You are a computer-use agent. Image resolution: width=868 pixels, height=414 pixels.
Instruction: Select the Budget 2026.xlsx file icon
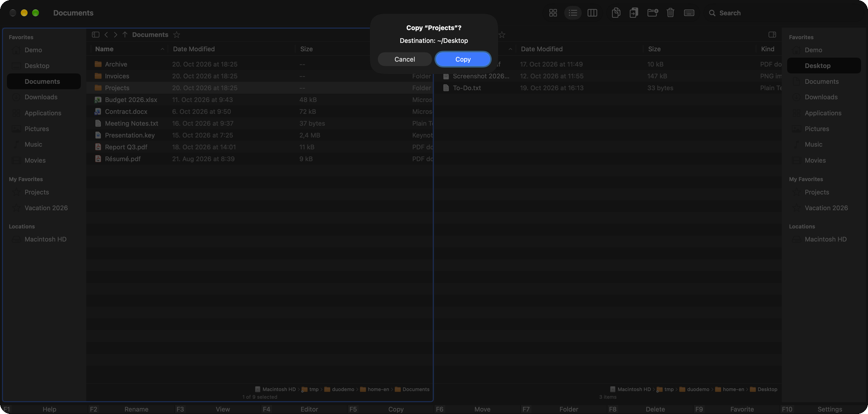[98, 100]
